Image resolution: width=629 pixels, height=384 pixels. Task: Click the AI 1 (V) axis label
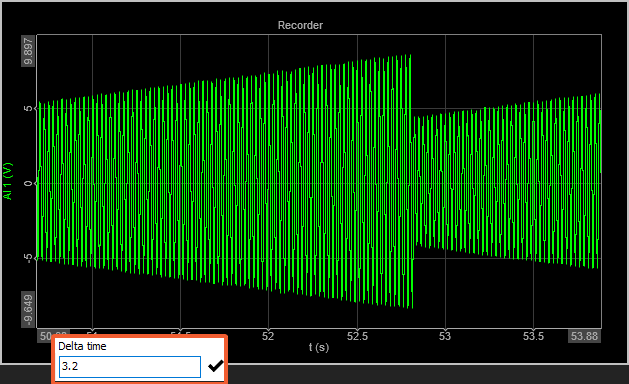click(8, 181)
